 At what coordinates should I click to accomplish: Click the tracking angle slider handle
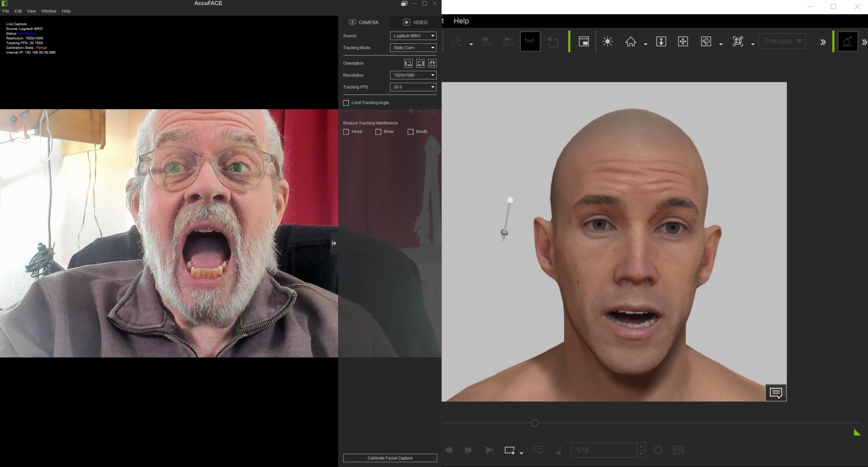[x=411, y=111]
